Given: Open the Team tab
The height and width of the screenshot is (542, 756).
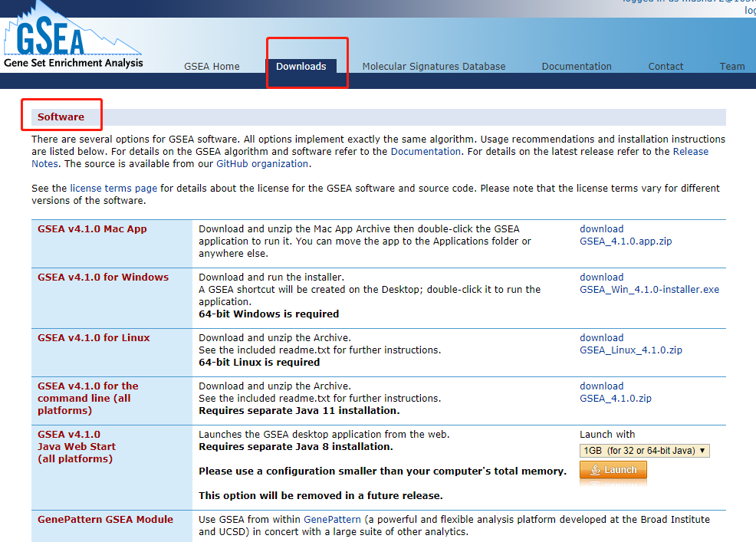Looking at the screenshot, I should (732, 67).
